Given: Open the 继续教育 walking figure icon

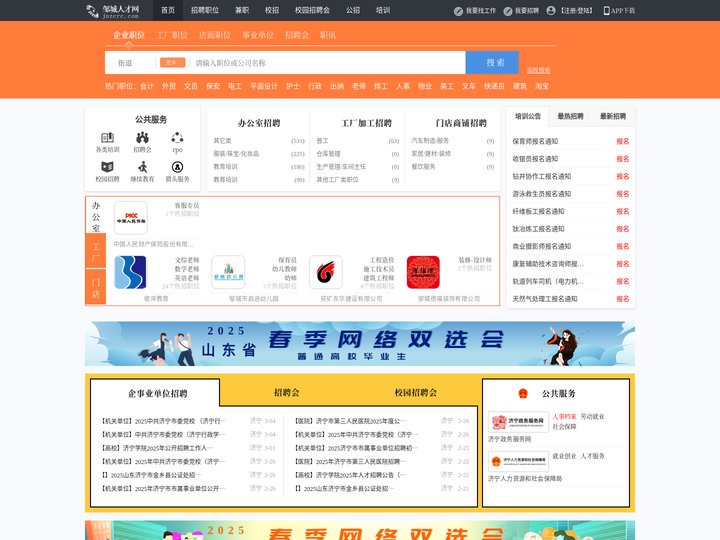Looking at the screenshot, I should (142, 166).
